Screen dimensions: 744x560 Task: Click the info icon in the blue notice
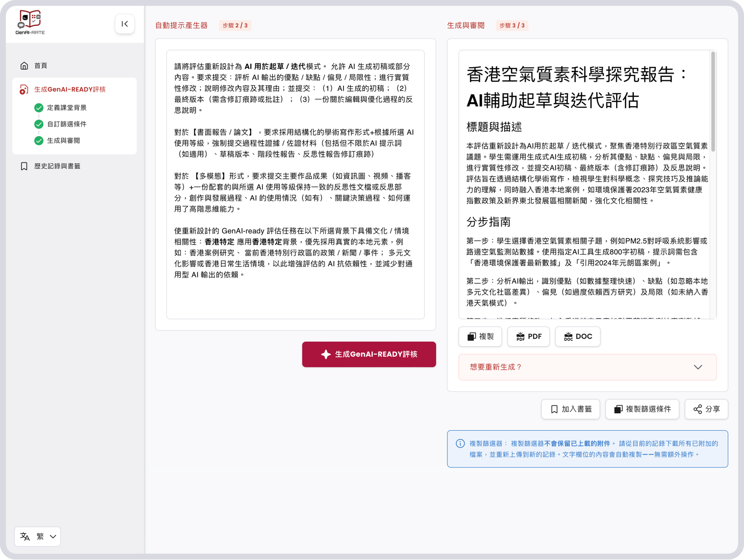[x=460, y=443]
